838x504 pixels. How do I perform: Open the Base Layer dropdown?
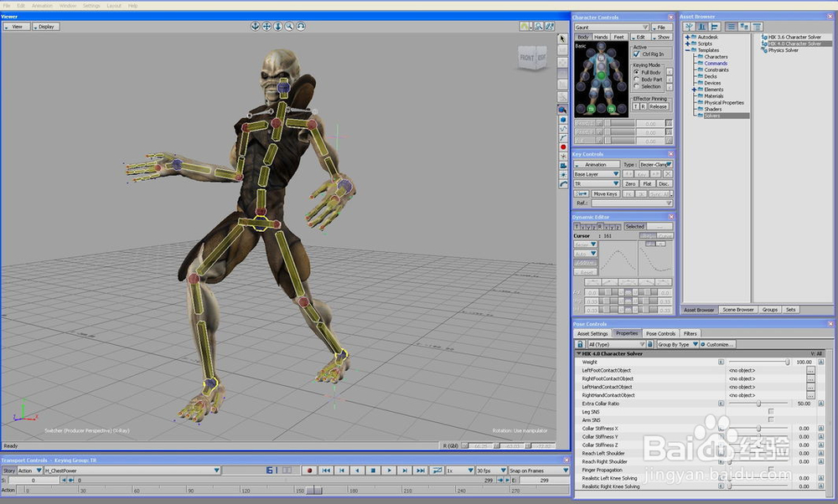click(597, 174)
